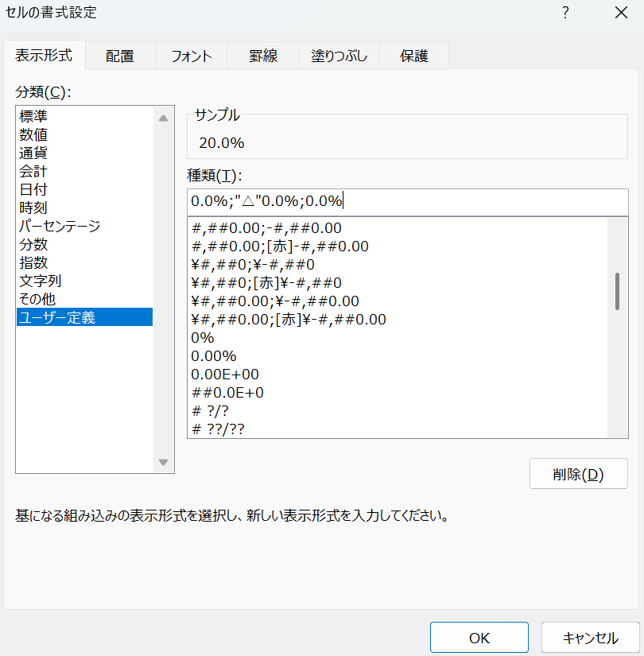Switch to the 配置 tab
Viewport: 644px width, 656px height.
(120, 56)
